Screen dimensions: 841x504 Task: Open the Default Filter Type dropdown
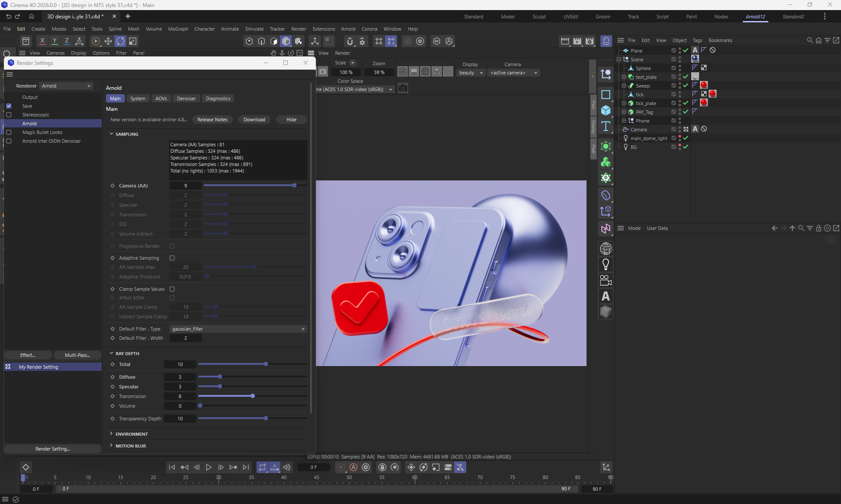(238, 329)
